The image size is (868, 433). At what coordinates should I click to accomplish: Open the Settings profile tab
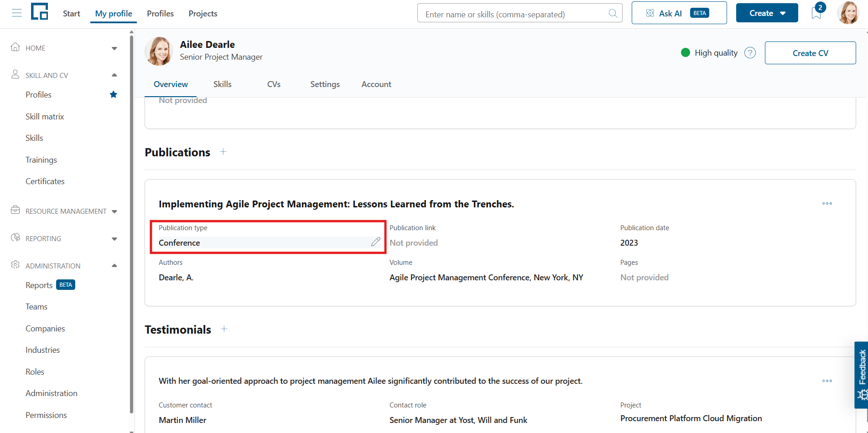(x=325, y=84)
